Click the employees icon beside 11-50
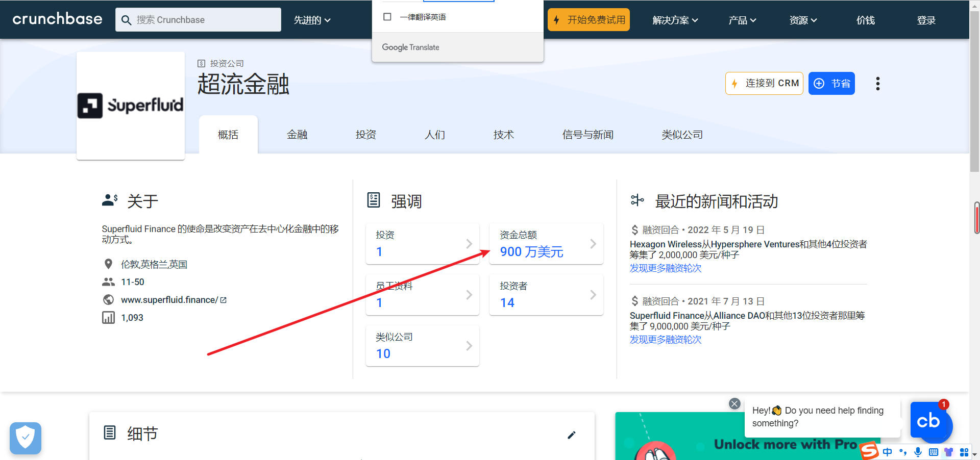 coord(108,282)
